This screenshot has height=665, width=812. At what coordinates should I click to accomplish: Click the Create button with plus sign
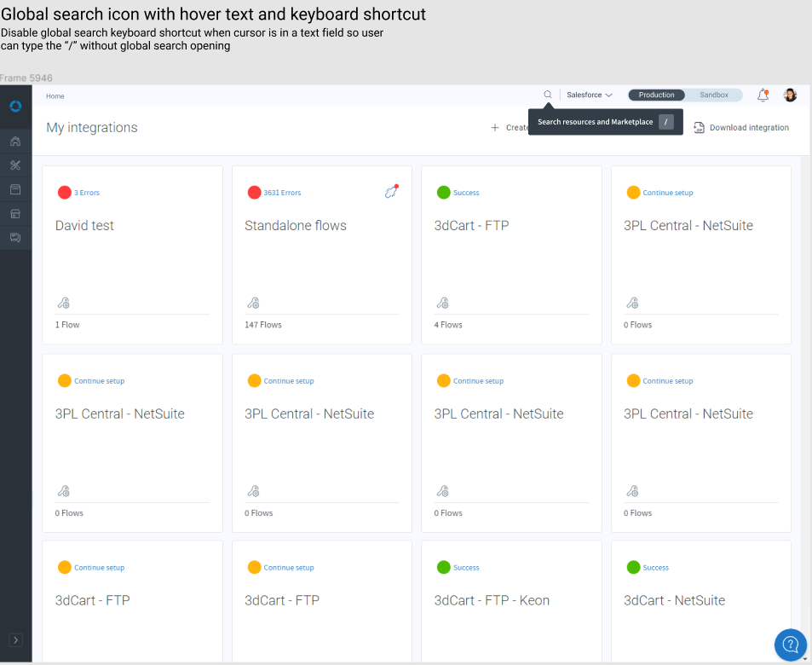click(x=510, y=128)
